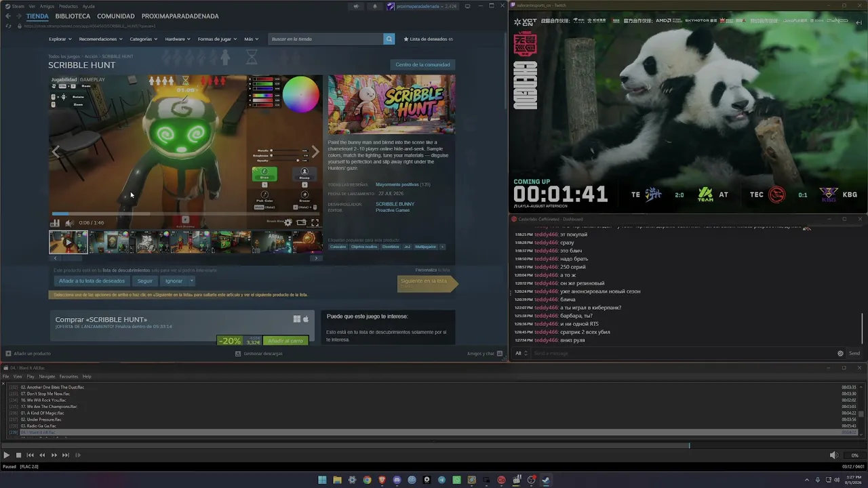Open Amigos y chat in Steam
868x488 pixels.
click(x=485, y=354)
